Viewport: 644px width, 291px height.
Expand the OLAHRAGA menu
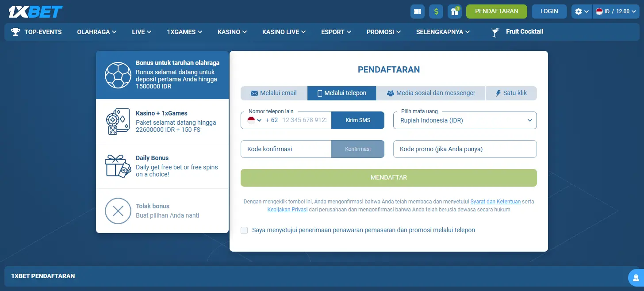(96, 32)
